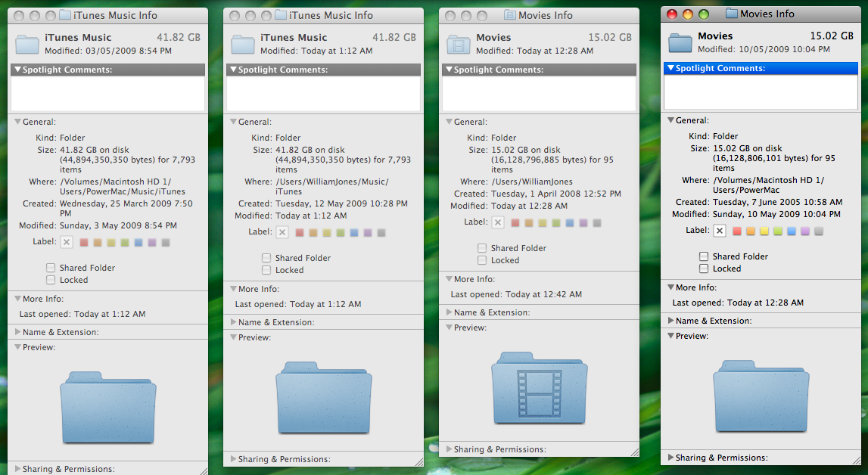Apply red label in active Movies Info window
The image size is (868, 475).
tap(737, 231)
